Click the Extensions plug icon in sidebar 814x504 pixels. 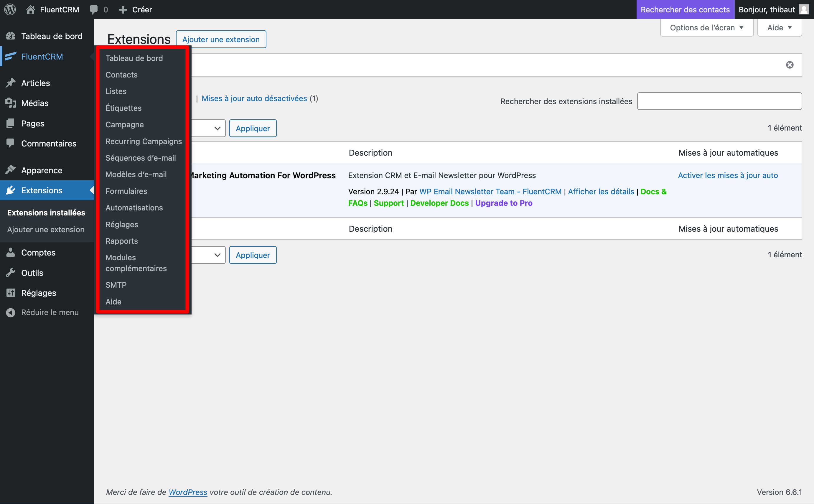(x=11, y=190)
